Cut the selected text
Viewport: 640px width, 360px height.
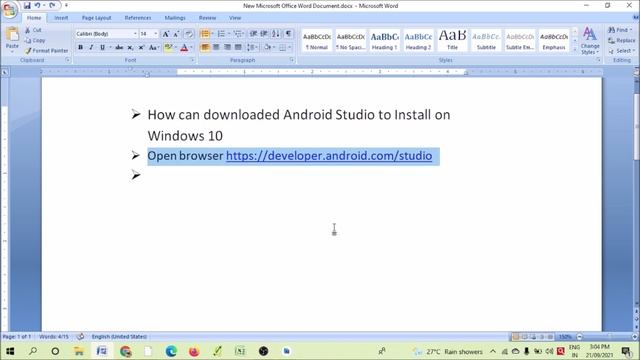33,30
